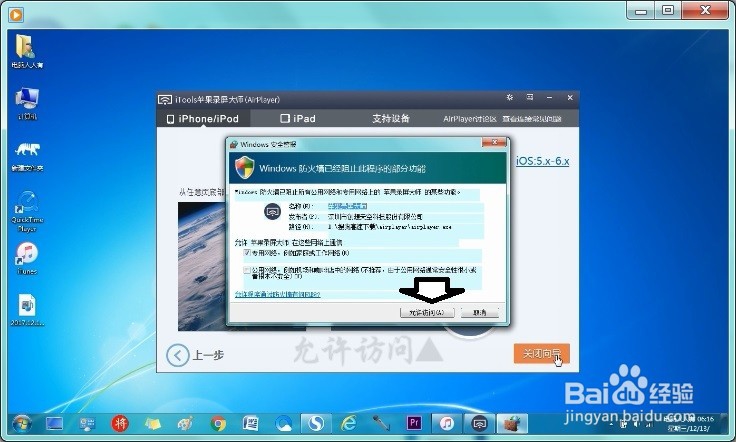
Task: Open the blue browser taskbar icon
Action: (283, 424)
